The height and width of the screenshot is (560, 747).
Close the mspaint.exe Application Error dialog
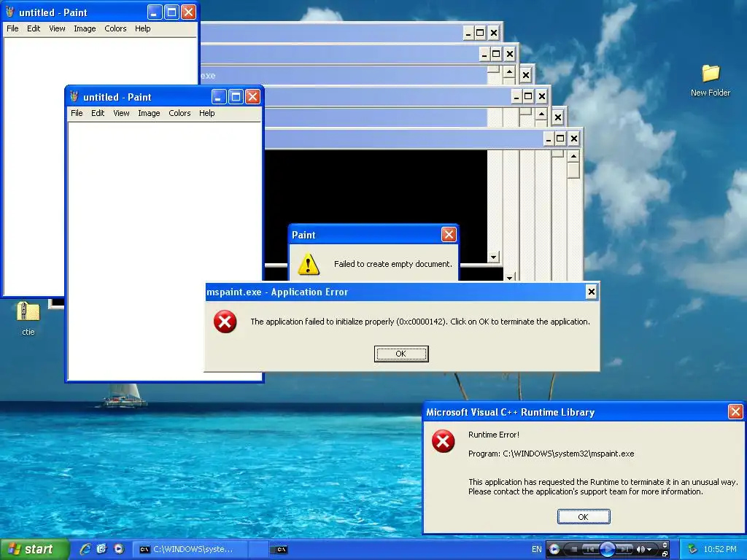pyautogui.click(x=591, y=292)
